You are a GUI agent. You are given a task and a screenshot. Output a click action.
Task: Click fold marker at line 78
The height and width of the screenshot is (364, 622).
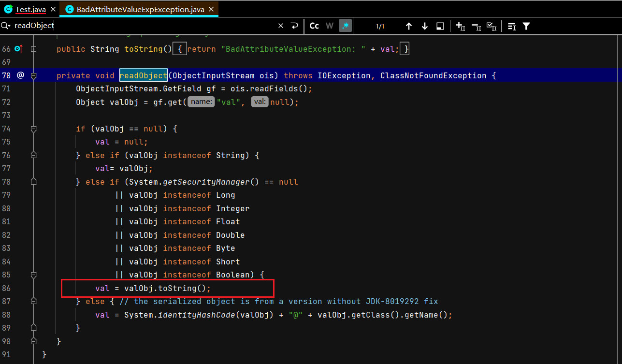(x=33, y=182)
